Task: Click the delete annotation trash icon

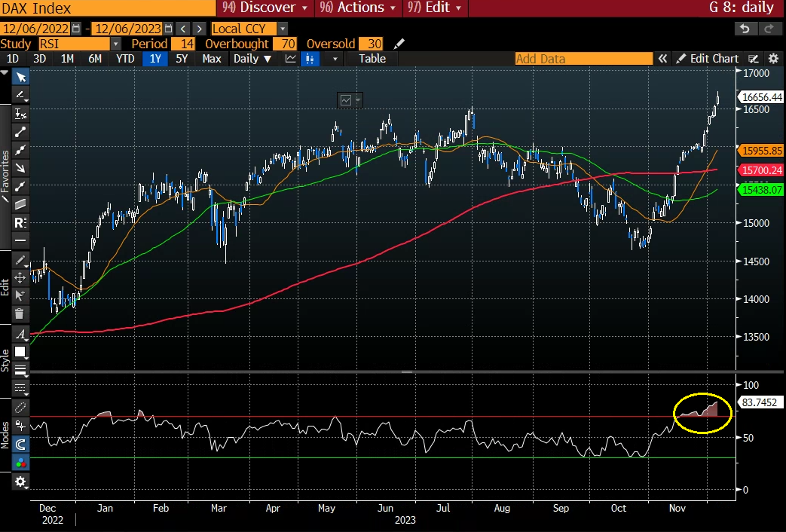Action: [x=20, y=314]
